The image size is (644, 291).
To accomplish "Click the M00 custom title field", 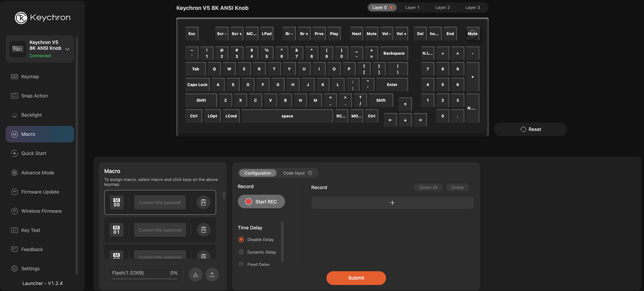I will tap(160, 202).
